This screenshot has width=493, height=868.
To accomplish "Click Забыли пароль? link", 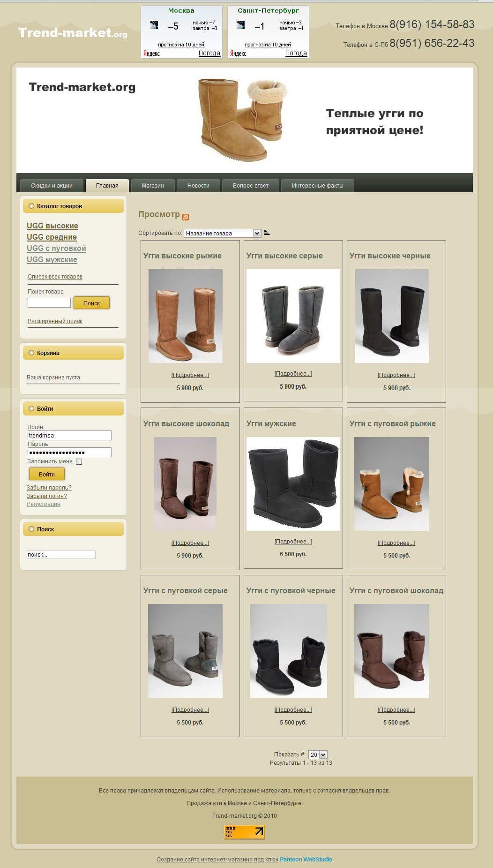I will 49,488.
